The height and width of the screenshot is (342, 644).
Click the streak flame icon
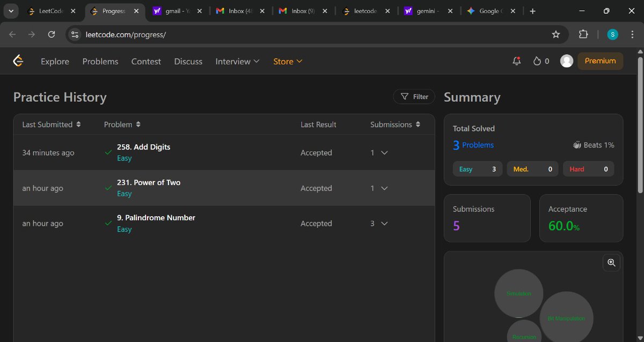pyautogui.click(x=537, y=61)
